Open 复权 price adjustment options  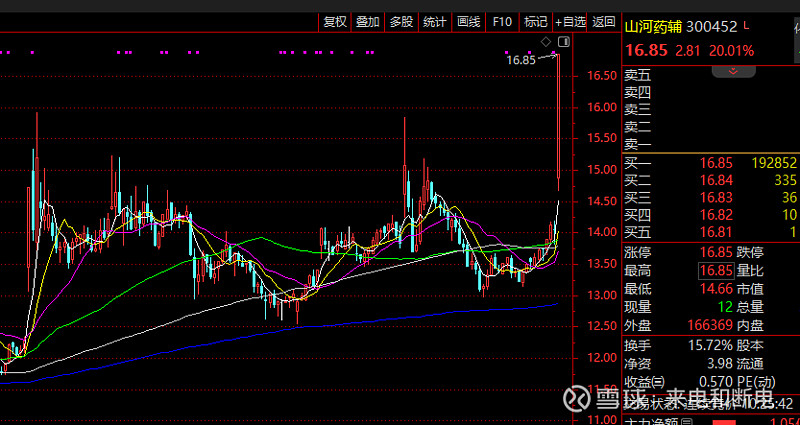coord(334,21)
